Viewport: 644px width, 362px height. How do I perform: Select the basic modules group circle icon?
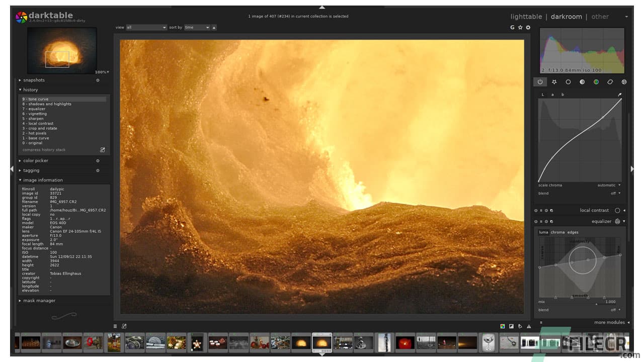569,81
